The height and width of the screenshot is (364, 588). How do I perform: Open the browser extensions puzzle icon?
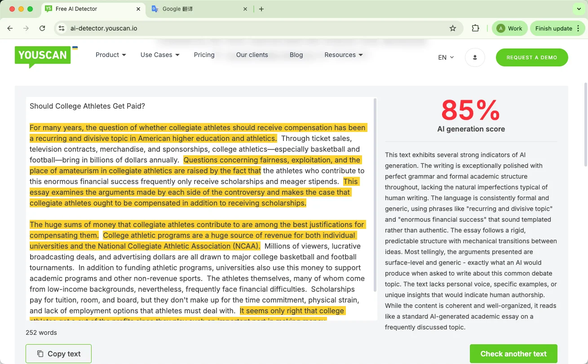(x=475, y=28)
